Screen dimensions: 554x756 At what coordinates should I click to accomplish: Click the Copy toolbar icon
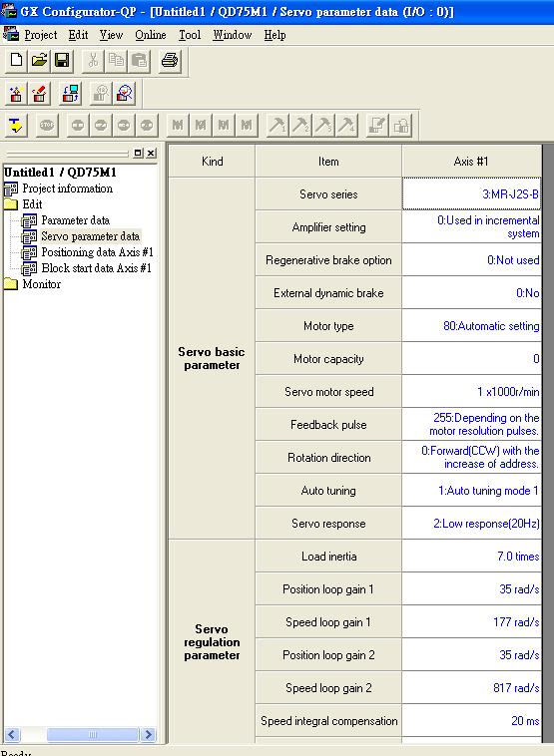click(x=116, y=61)
